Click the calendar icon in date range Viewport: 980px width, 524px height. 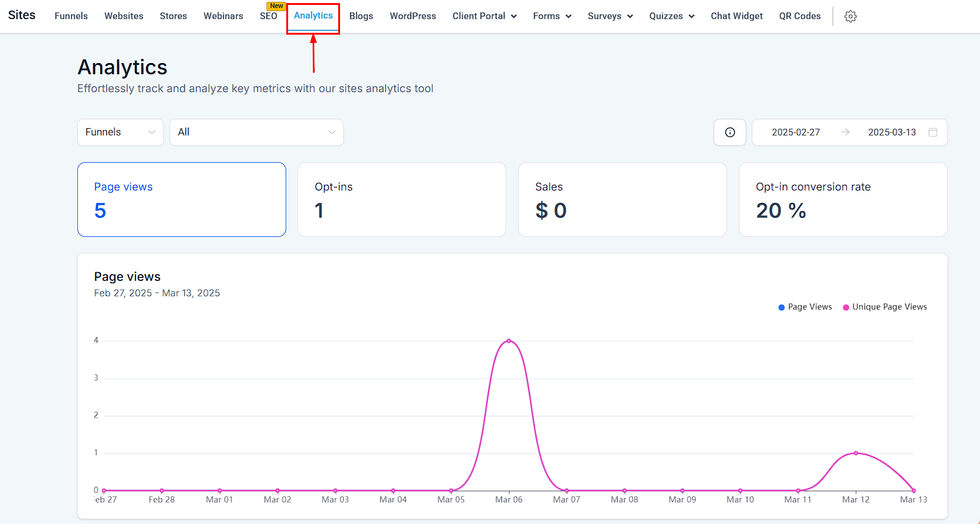pyautogui.click(x=933, y=132)
